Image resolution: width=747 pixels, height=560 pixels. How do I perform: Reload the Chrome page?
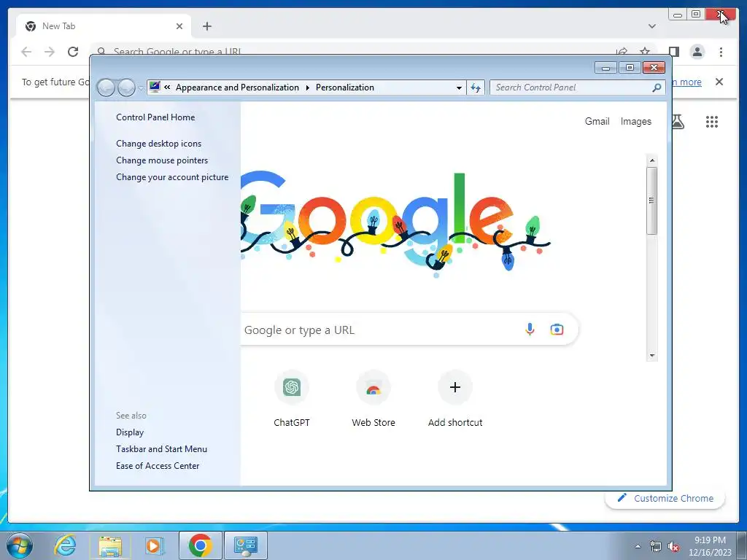pos(73,52)
